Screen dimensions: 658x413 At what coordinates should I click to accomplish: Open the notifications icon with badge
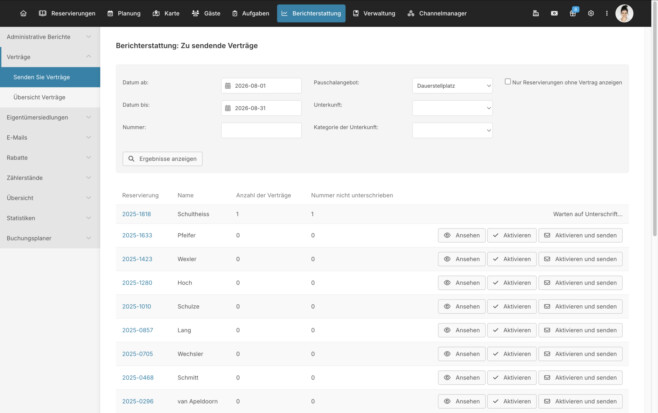[573, 13]
